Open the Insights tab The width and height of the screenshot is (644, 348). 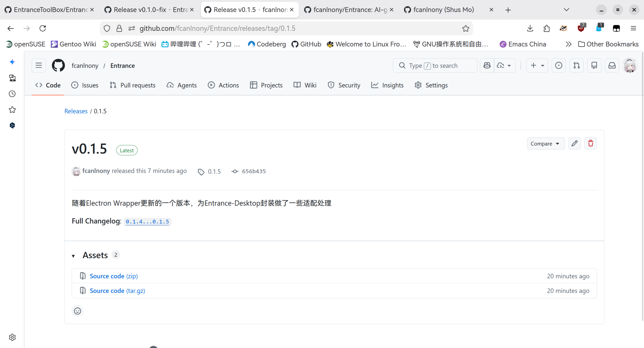coord(387,85)
